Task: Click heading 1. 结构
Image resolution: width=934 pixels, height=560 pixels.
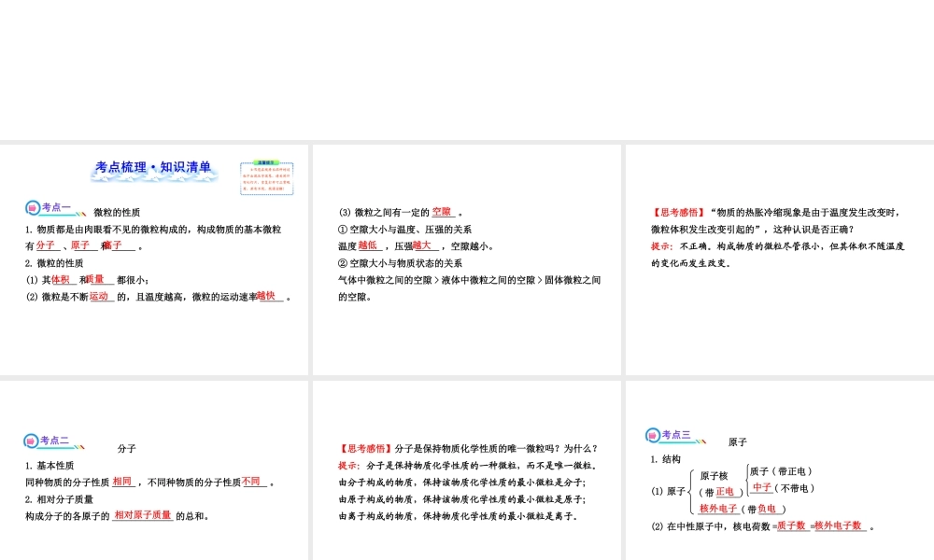Action: coord(665,459)
